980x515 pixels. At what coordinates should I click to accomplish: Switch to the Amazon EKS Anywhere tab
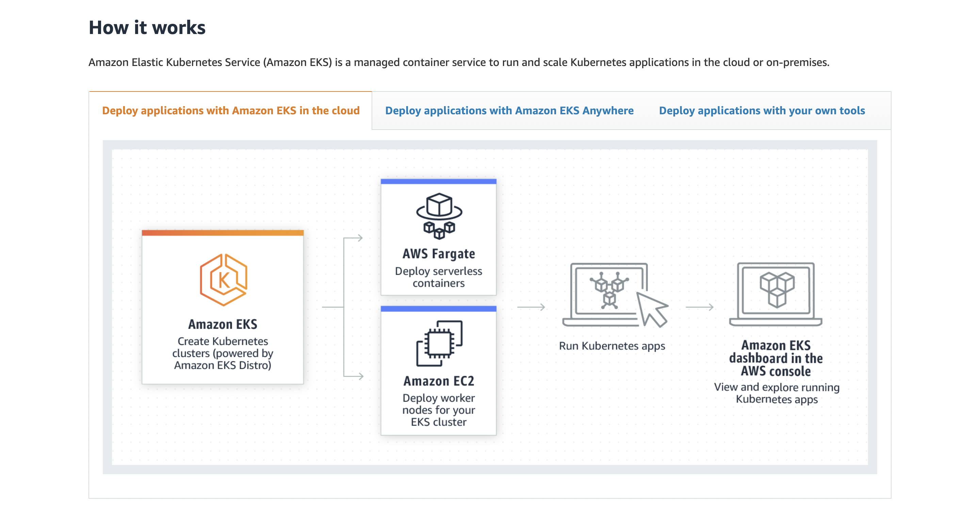click(509, 110)
